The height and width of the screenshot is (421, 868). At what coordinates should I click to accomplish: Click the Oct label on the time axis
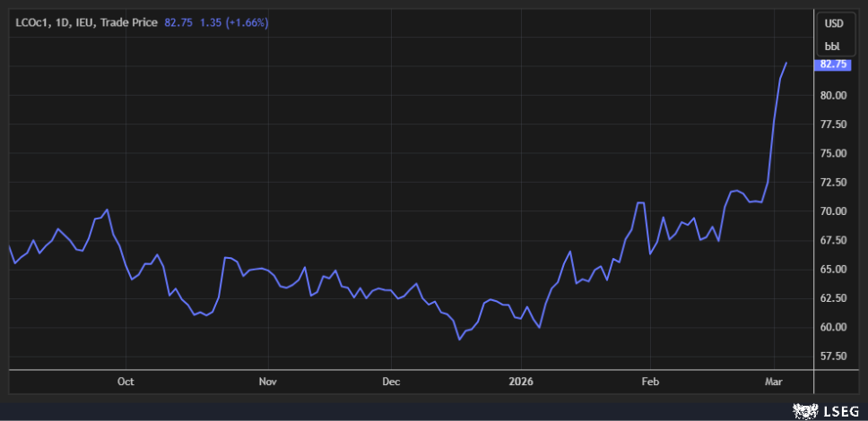pos(126,382)
